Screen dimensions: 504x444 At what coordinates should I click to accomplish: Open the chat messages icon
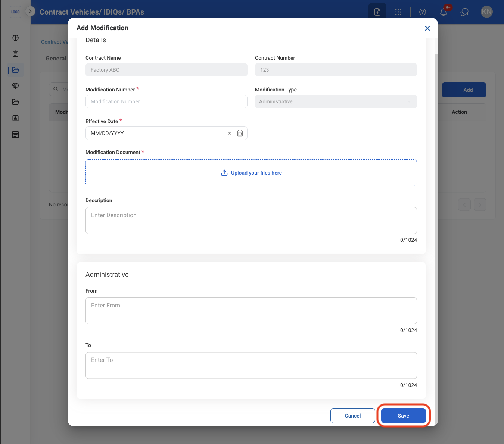[464, 12]
